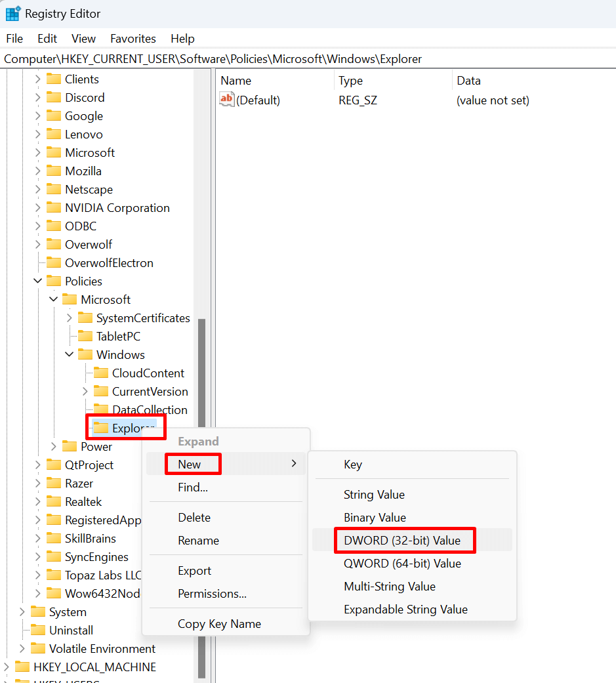The image size is (616, 683).
Task: Expand the CurrentVersion subkey
Action: (x=85, y=391)
